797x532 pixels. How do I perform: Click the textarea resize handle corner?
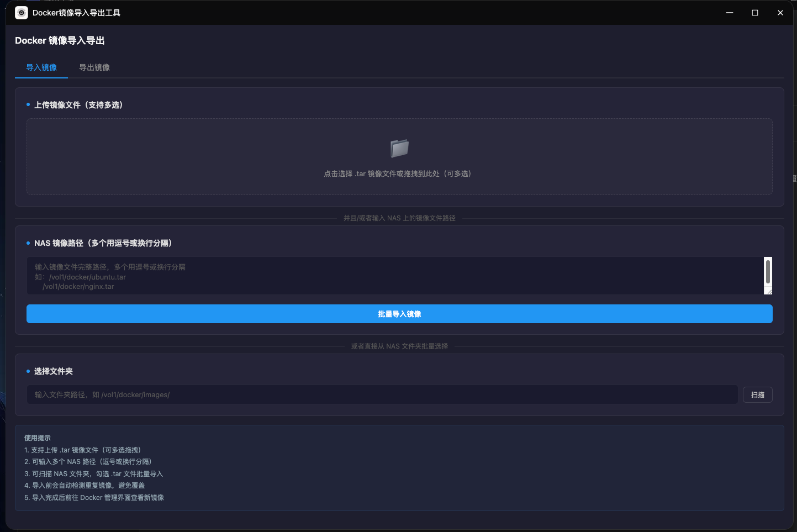pyautogui.click(x=769, y=291)
